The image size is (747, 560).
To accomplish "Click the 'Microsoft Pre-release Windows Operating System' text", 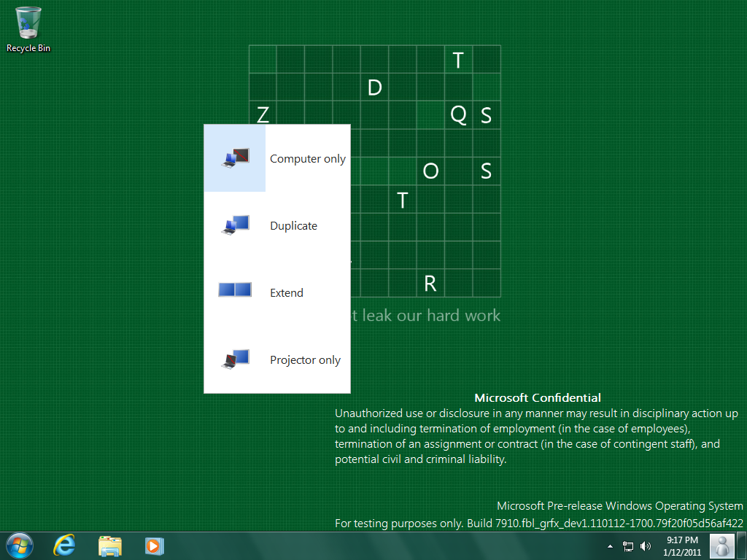I will coord(620,506).
